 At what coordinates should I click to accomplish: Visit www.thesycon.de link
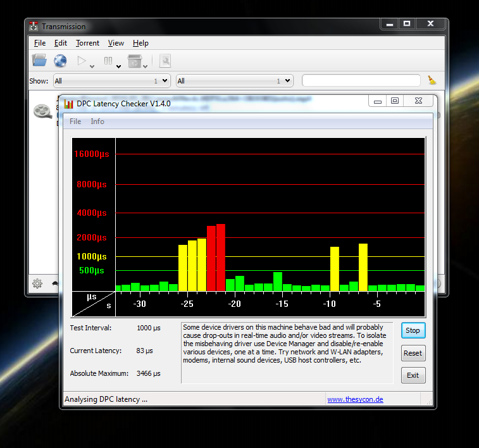point(355,399)
